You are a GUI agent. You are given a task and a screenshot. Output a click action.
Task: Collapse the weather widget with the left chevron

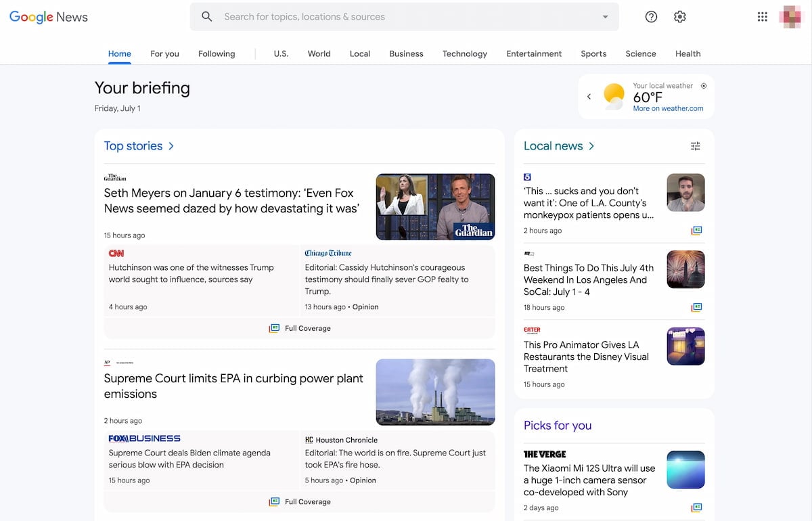[589, 96]
